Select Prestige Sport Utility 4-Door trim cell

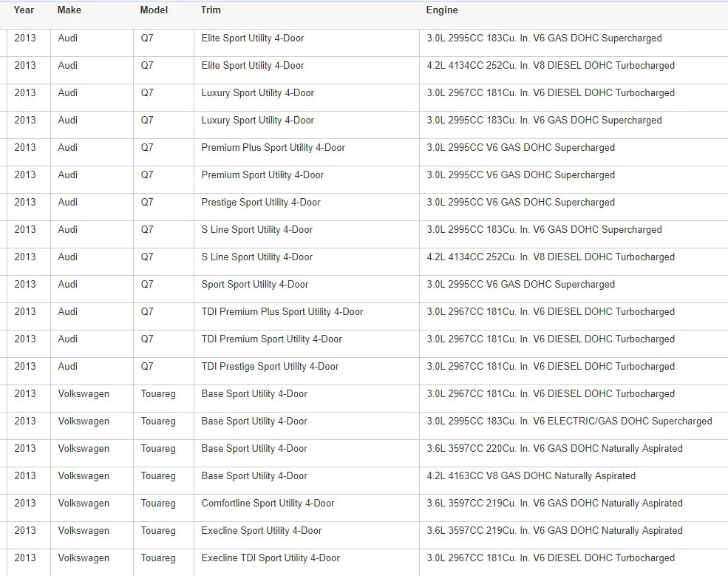coord(307,207)
